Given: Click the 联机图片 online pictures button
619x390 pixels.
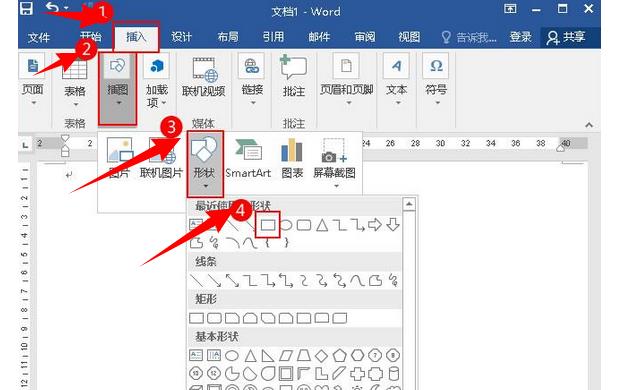Looking at the screenshot, I should point(161,158).
